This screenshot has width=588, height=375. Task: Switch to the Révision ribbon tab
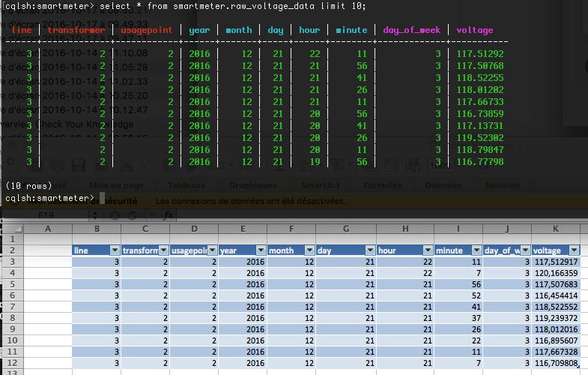pyautogui.click(x=503, y=185)
